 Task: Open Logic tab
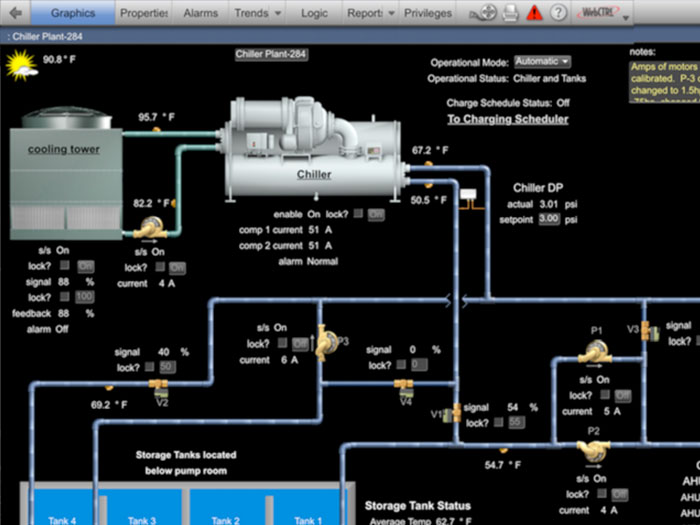coord(314,13)
